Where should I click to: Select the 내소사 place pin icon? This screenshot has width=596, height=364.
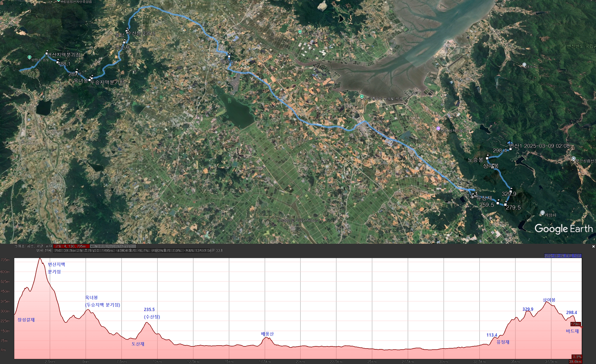[524, 65]
